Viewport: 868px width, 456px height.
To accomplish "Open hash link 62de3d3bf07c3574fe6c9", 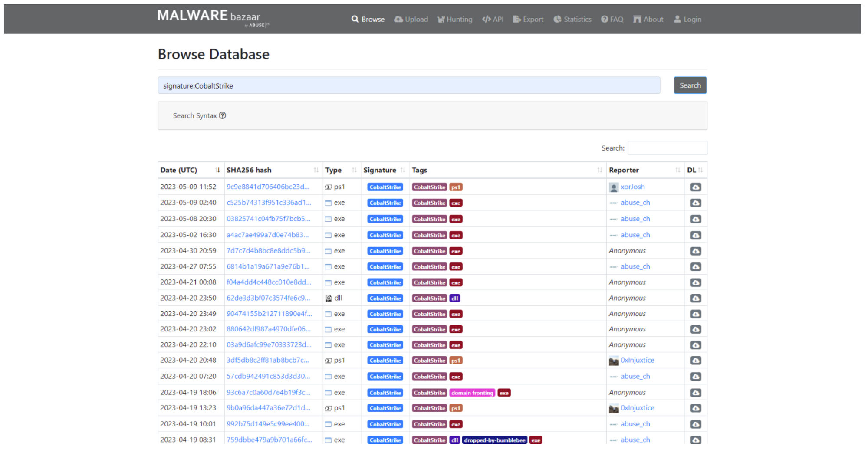I will (x=268, y=298).
